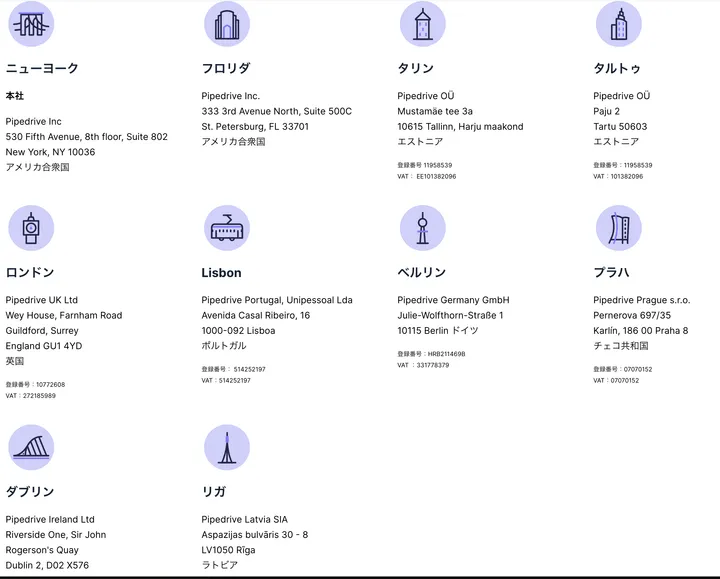720x579 pixels.
Task: Click the Pipedrive UK Ltd company name
Action: point(42,300)
